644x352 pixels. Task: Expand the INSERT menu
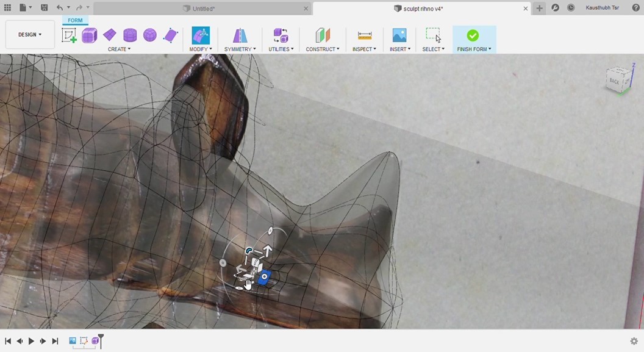click(x=400, y=49)
